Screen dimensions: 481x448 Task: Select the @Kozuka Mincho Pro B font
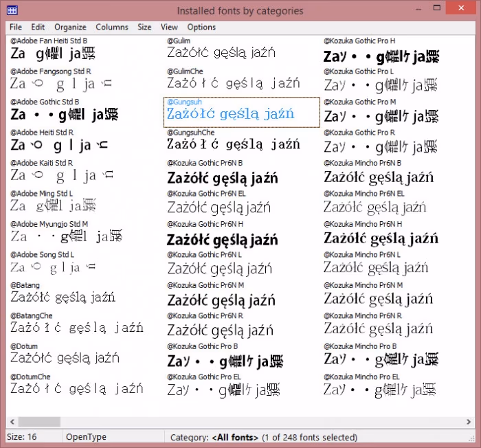click(x=398, y=356)
